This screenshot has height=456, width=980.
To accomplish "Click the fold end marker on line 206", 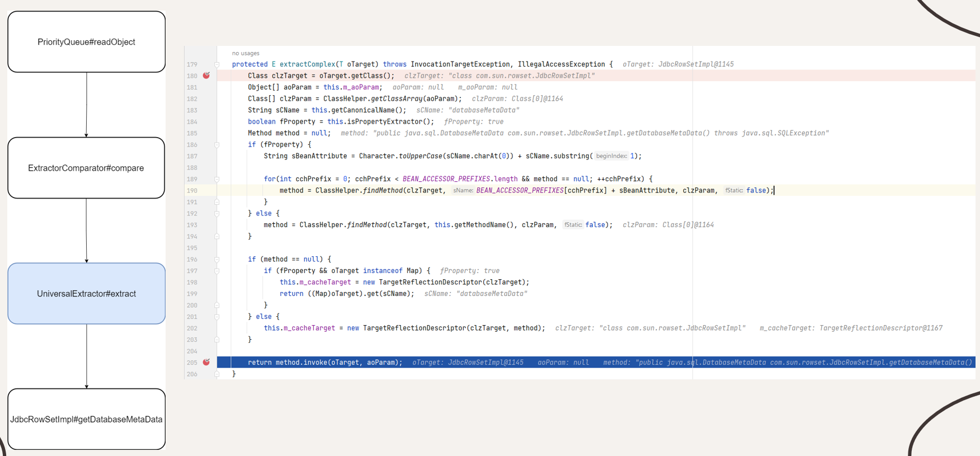I will [217, 374].
